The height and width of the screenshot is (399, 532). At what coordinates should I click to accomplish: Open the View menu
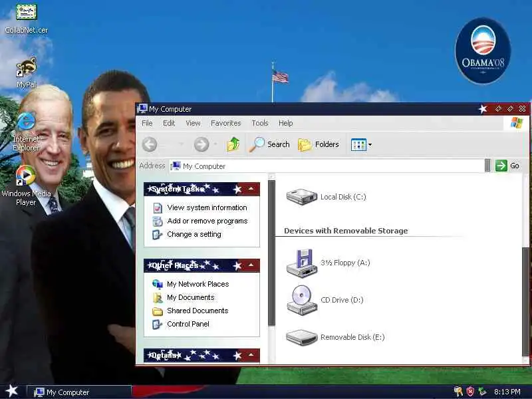(x=193, y=123)
